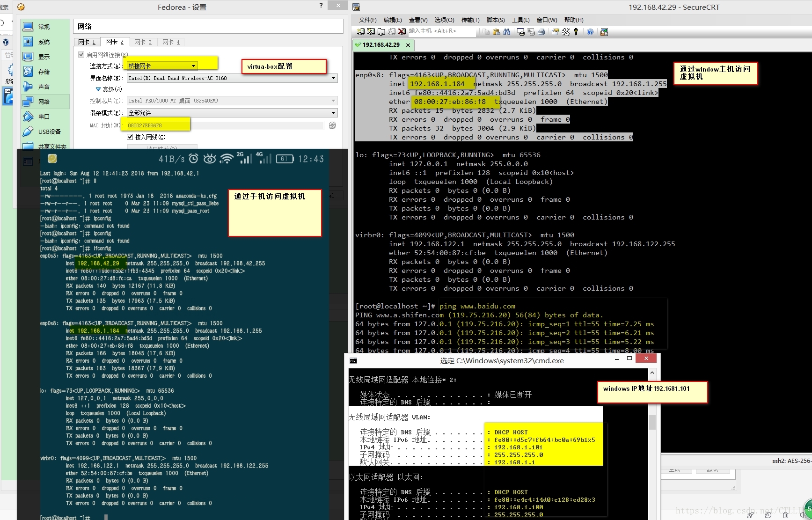812x520 pixels.
Task: Toggle 启用网络连接 checkbox
Action: tap(81, 55)
